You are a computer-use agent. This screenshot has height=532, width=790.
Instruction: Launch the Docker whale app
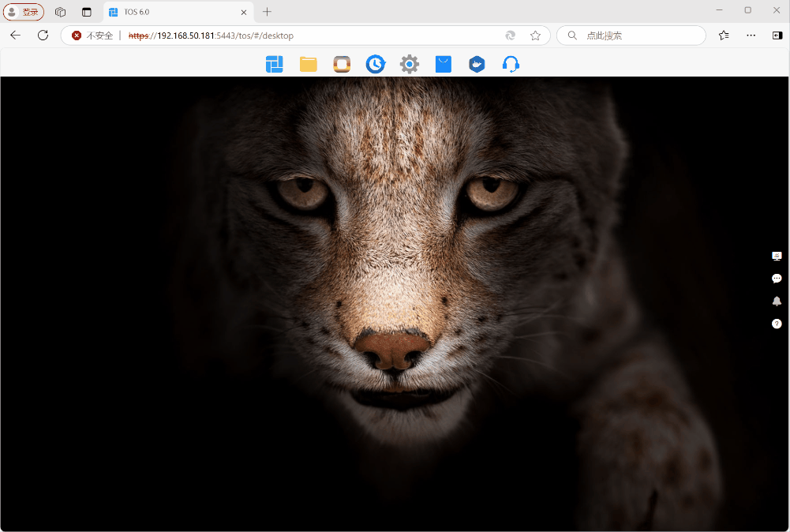pyautogui.click(x=477, y=65)
